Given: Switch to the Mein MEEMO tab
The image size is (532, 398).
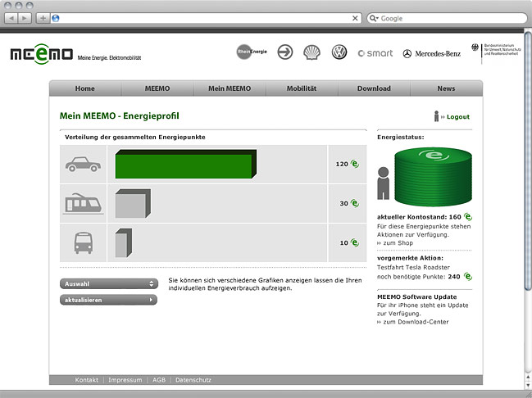Looking at the screenshot, I should [229, 88].
